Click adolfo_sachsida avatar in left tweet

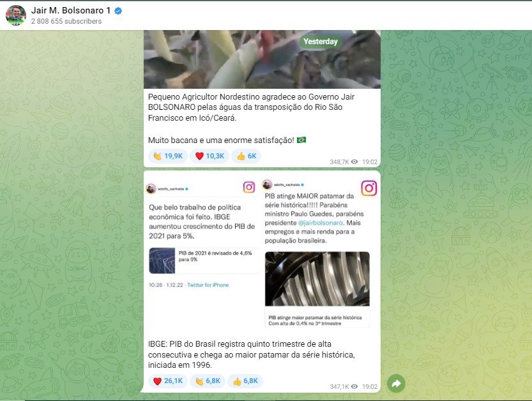click(x=151, y=188)
